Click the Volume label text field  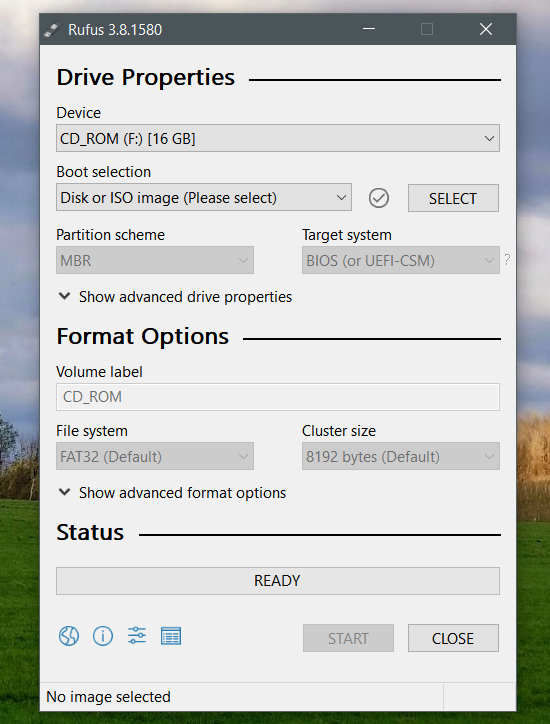tap(278, 397)
